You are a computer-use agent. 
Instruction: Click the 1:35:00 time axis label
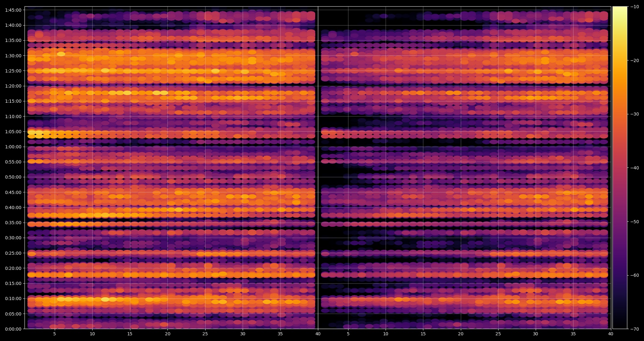click(x=13, y=40)
